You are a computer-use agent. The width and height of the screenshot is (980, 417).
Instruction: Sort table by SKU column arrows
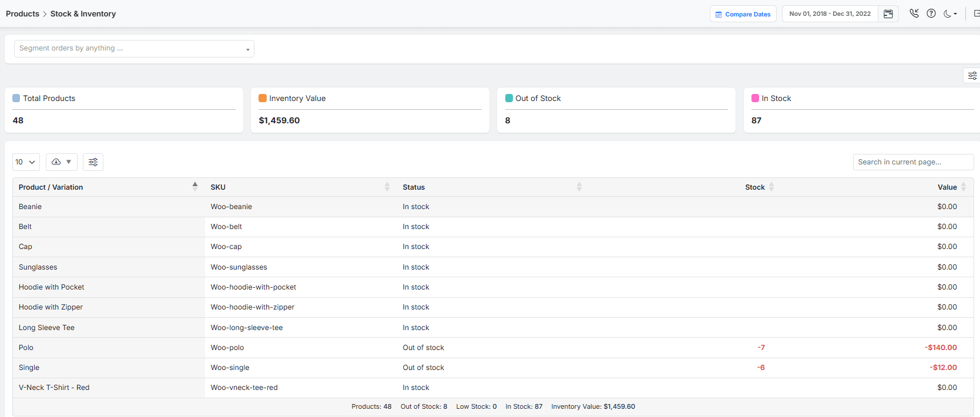387,187
